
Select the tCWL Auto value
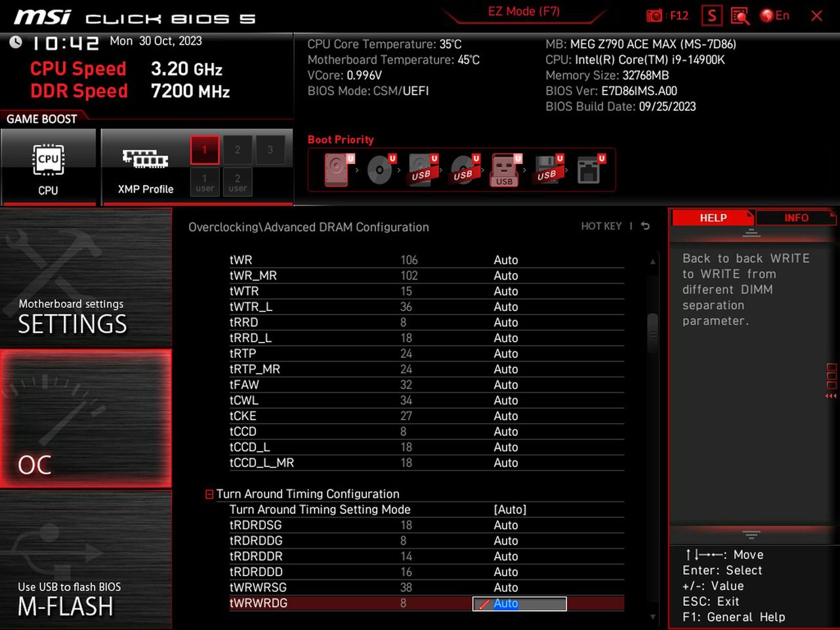click(506, 400)
